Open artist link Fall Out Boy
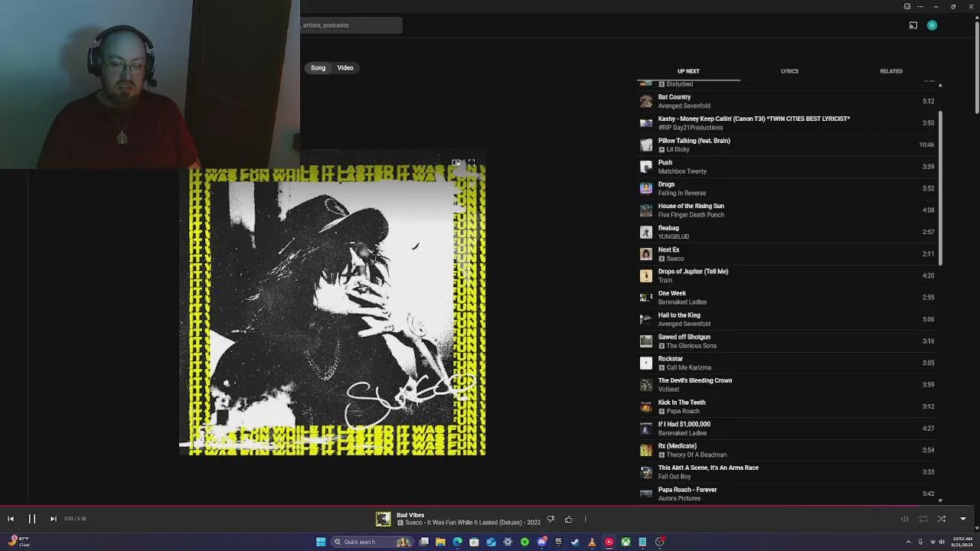This screenshot has width=980, height=551. click(x=674, y=477)
